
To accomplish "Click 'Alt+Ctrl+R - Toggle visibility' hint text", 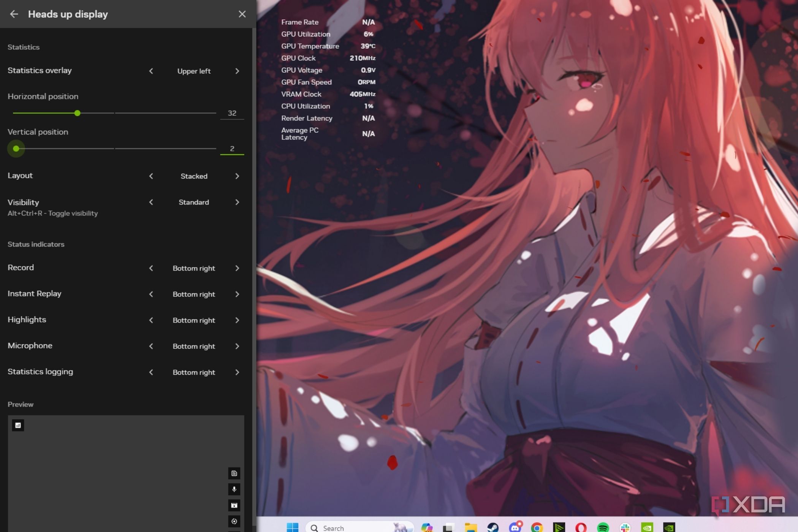I will [53, 213].
